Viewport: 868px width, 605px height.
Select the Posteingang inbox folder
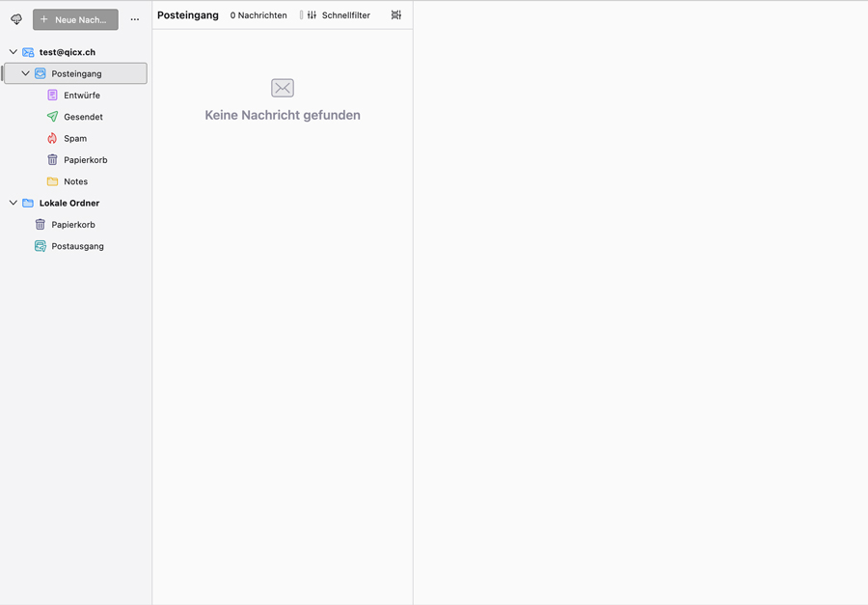pos(76,73)
